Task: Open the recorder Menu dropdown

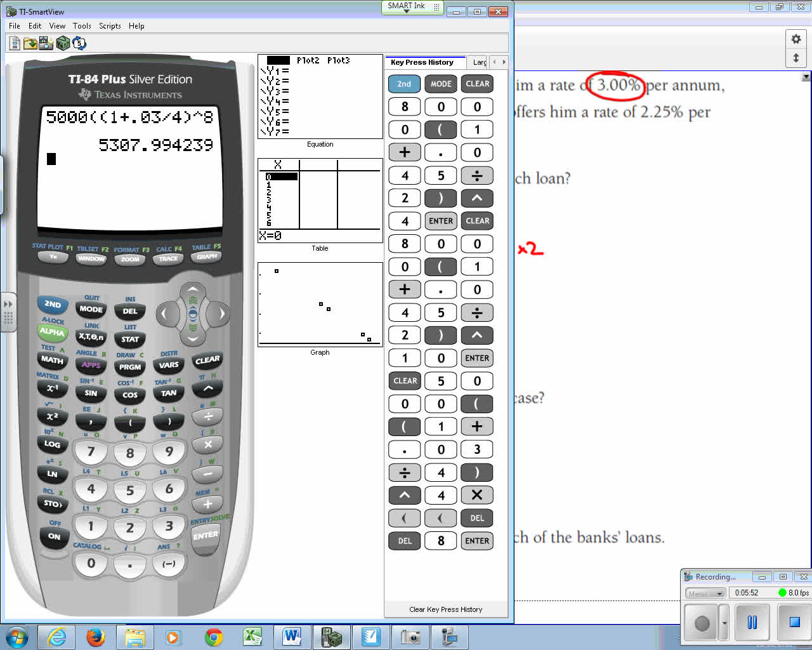Action: [705, 594]
